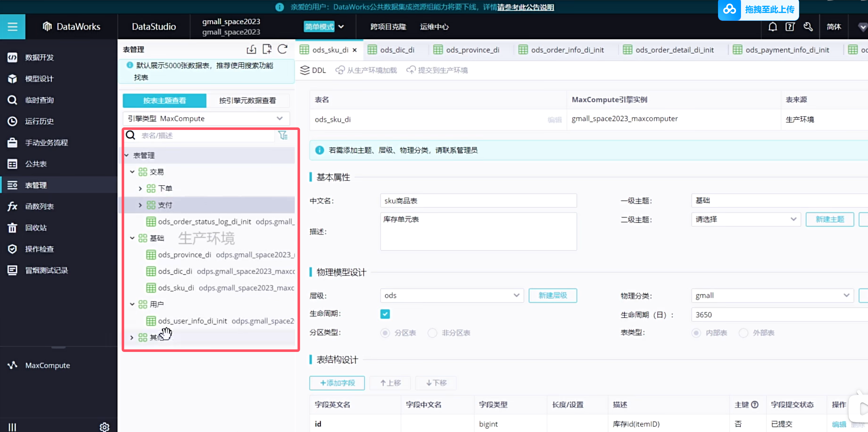
Task: Click the 新建层级 button
Action: [553, 295]
